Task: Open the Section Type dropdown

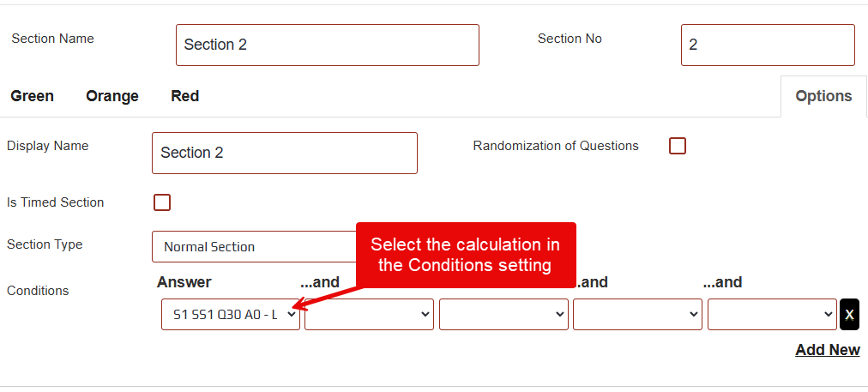Action: coord(253,247)
